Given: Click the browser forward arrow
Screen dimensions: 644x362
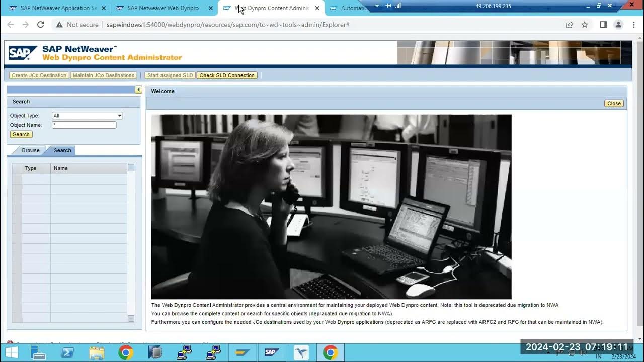Looking at the screenshot, I should [x=25, y=25].
